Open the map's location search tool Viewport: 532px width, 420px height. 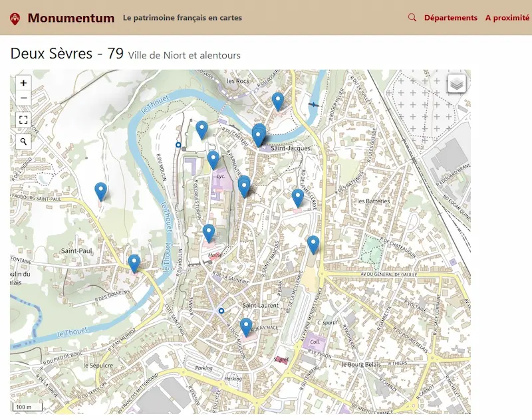23,143
